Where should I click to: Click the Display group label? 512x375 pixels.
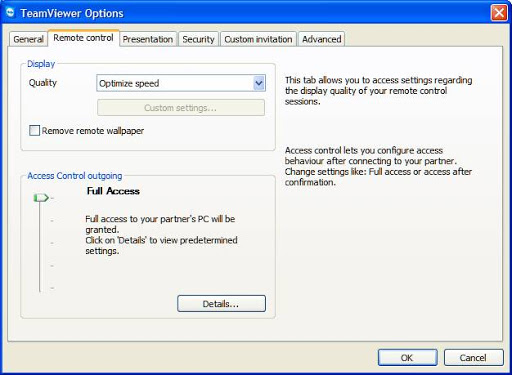[41, 64]
